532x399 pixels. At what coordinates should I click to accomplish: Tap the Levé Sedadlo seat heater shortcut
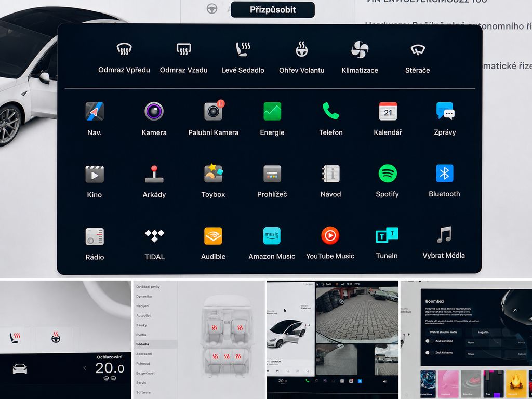[x=243, y=58]
